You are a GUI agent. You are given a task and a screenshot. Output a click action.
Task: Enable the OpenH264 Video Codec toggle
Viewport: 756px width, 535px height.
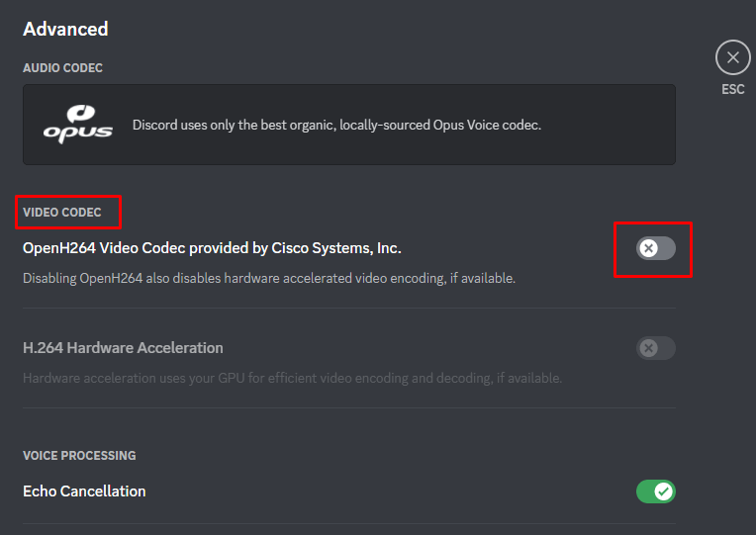click(x=655, y=248)
